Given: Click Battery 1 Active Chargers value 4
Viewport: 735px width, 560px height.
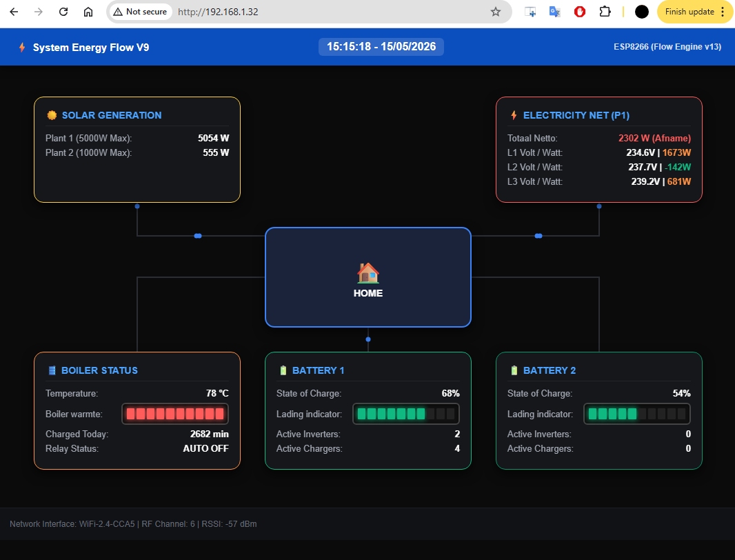Looking at the screenshot, I should tap(457, 448).
